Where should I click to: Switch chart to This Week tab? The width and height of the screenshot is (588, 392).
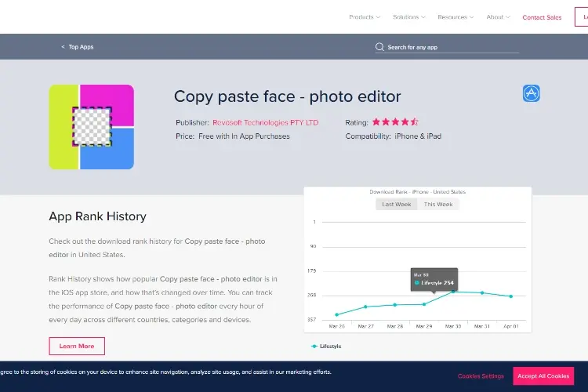(x=438, y=205)
